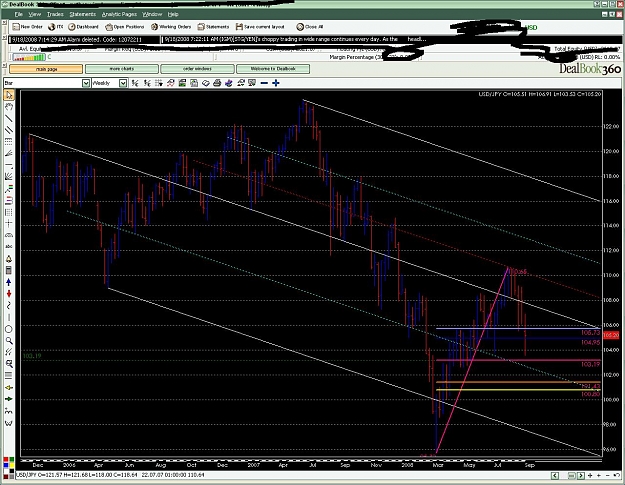The height and width of the screenshot is (485, 625).
Task: Open the File menu
Action: point(18,14)
